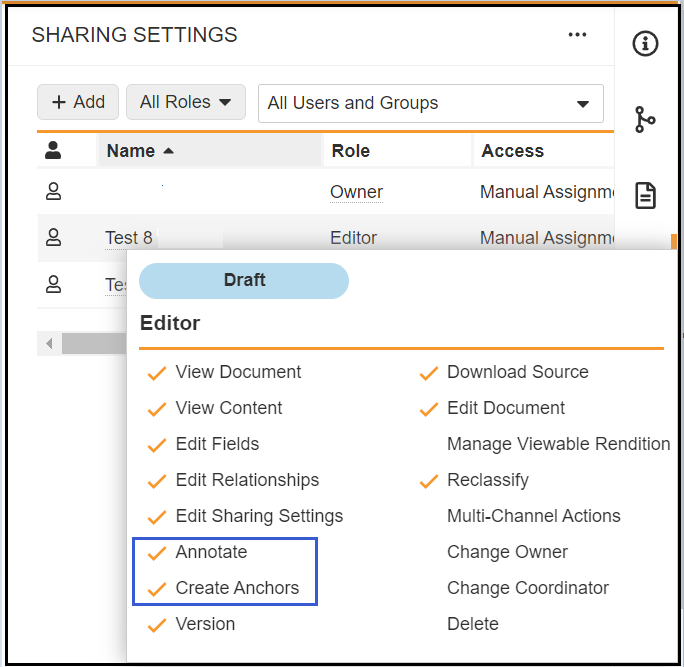Click the plus Add button
This screenshot has height=667, width=684.
pos(78,102)
